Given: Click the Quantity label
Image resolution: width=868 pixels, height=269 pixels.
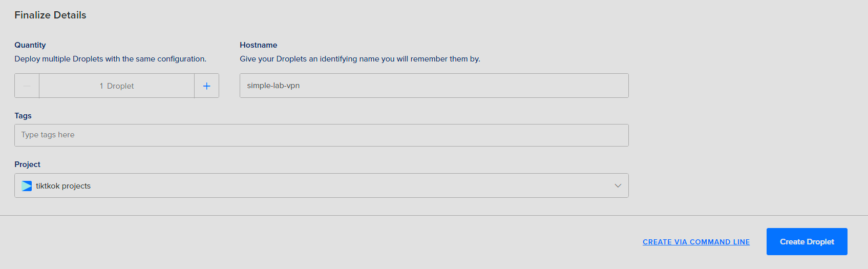Looking at the screenshot, I should [30, 45].
